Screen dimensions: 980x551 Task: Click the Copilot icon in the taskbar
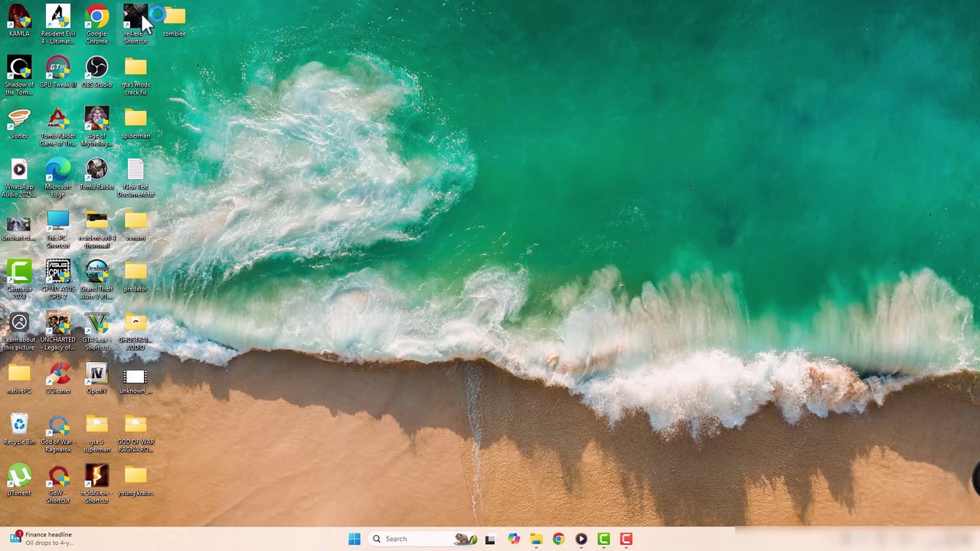point(513,539)
